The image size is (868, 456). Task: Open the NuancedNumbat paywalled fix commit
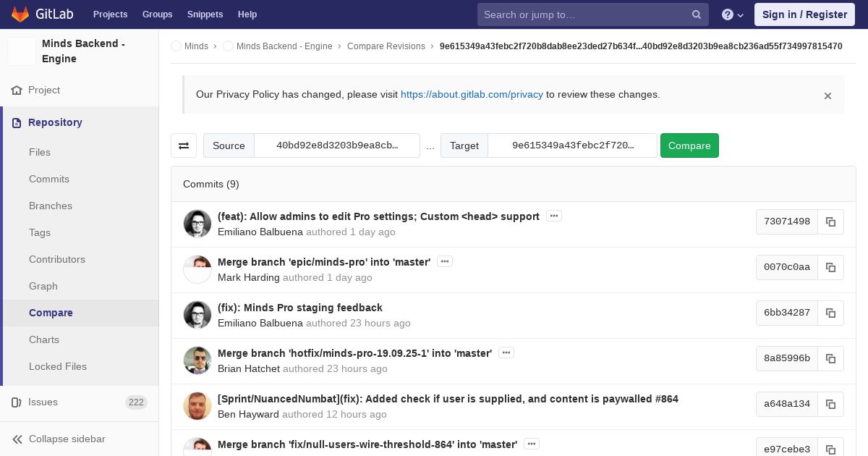coord(448,399)
